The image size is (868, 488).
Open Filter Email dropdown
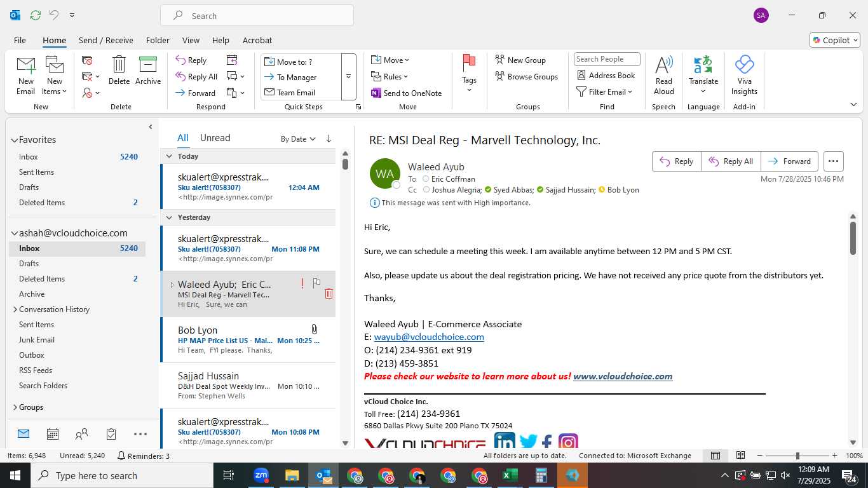tap(604, 92)
